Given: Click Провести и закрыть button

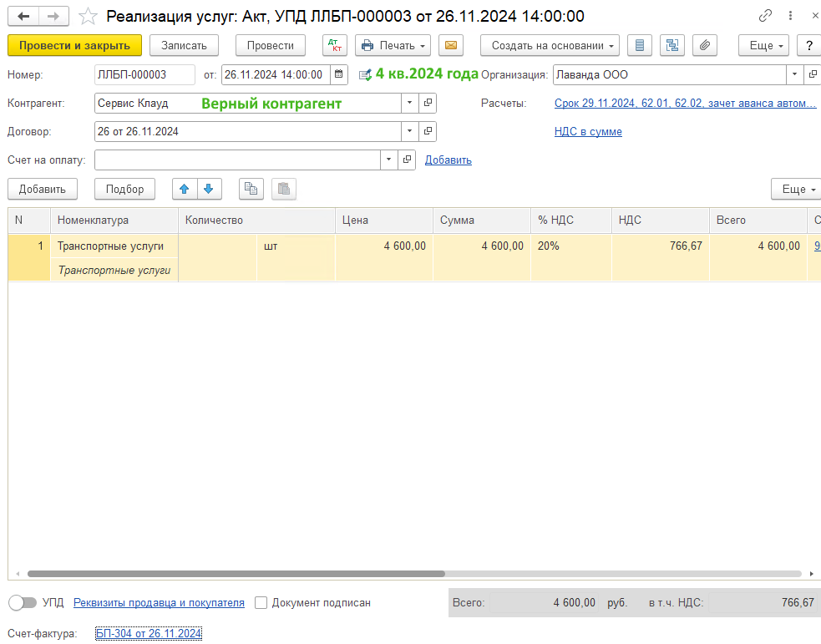Looking at the screenshot, I should click(x=74, y=46).
